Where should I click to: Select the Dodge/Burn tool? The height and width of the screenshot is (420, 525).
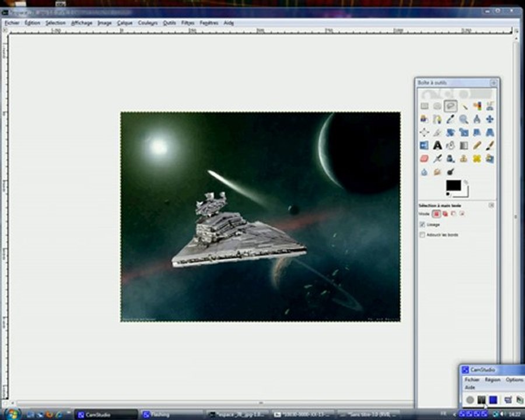pos(451,172)
